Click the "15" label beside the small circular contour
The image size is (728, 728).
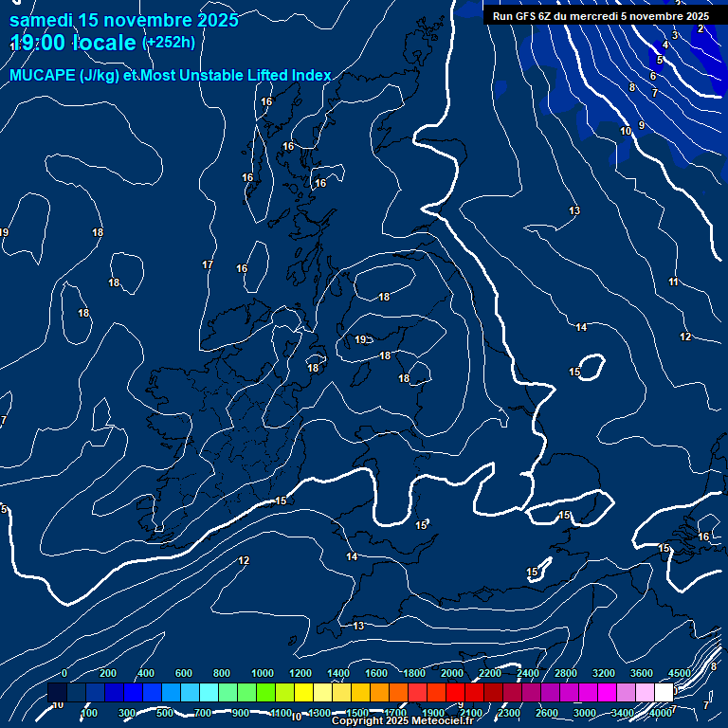pos(574,373)
